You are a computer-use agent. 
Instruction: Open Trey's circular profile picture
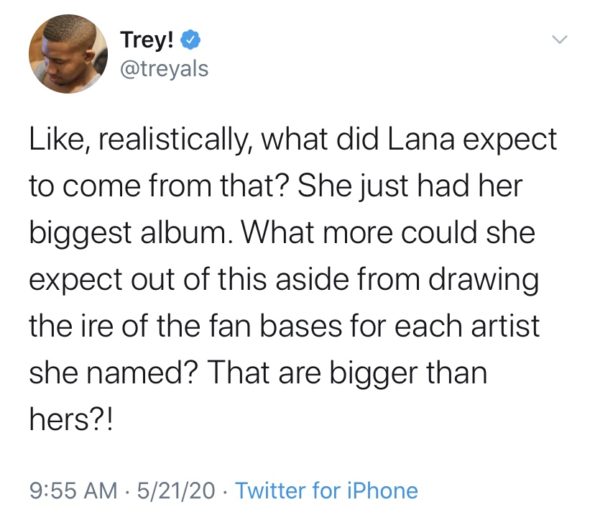click(68, 54)
